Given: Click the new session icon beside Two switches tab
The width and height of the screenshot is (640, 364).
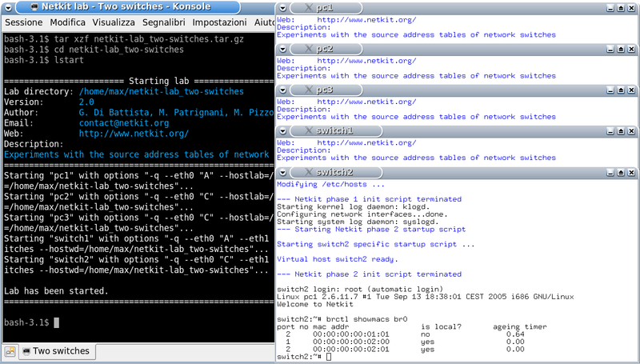Looking at the screenshot, I should tap(10, 351).
